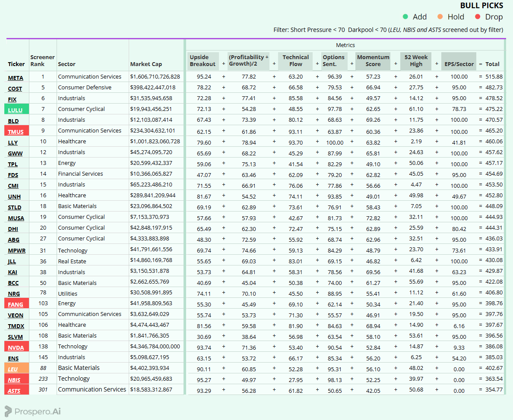This screenshot has height=420, width=513.
Task: Open the BCC ticker link
Action: 13,283
